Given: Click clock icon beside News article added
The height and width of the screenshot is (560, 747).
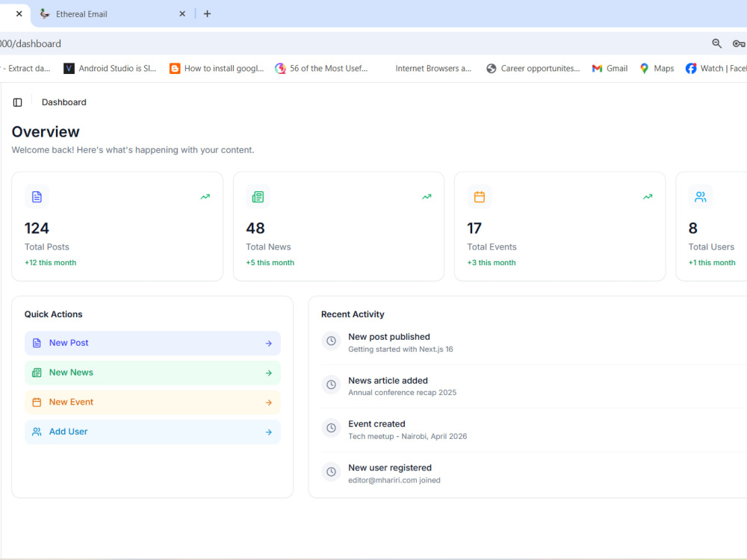Looking at the screenshot, I should click(331, 385).
